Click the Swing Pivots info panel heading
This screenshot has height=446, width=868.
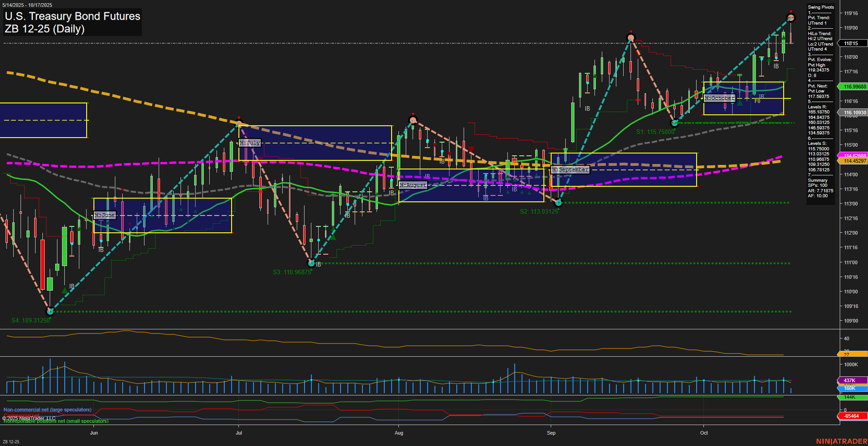coord(821,7)
